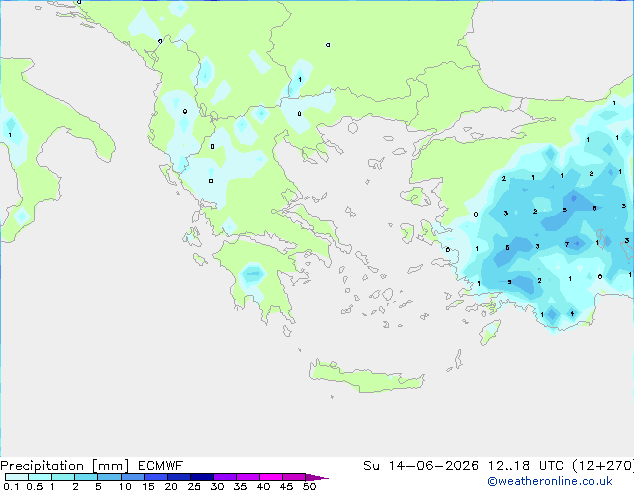The width and height of the screenshot is (634, 490).
Task: Pick the legend swatch between 0.1 and 0.5
Action: [17, 477]
